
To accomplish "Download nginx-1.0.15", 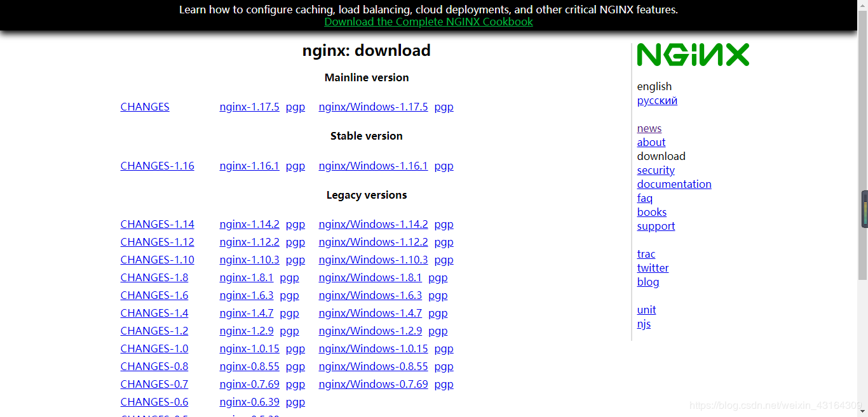I will (249, 348).
